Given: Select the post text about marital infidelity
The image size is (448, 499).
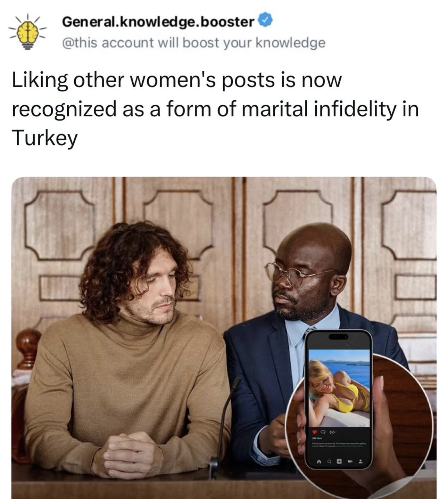Looking at the screenshot, I should tap(215, 109).
